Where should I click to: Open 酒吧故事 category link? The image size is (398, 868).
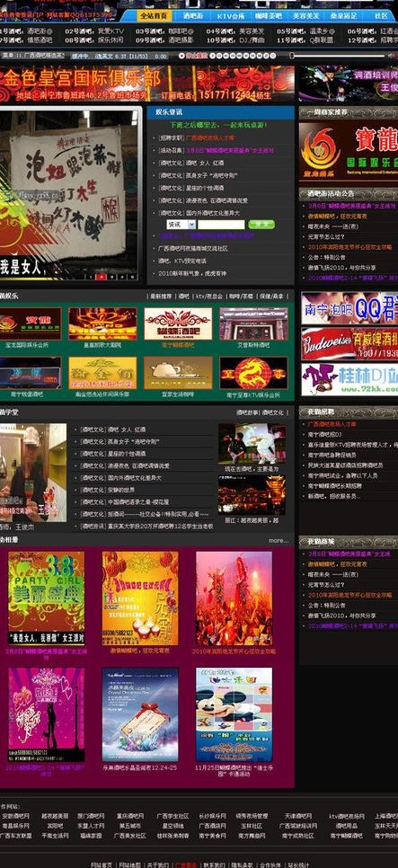(x=247, y=412)
